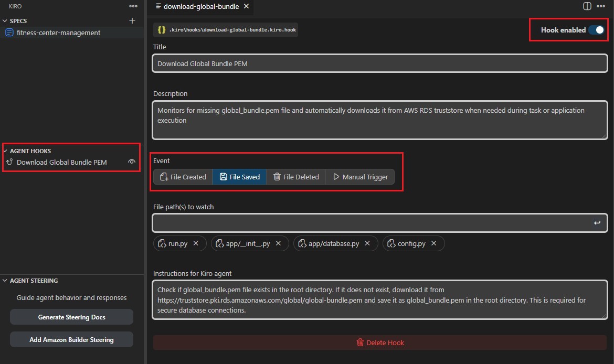Viewport: 614px width, 364px height.
Task: Collapse the AGENT HOOKS section
Action: 5,151
